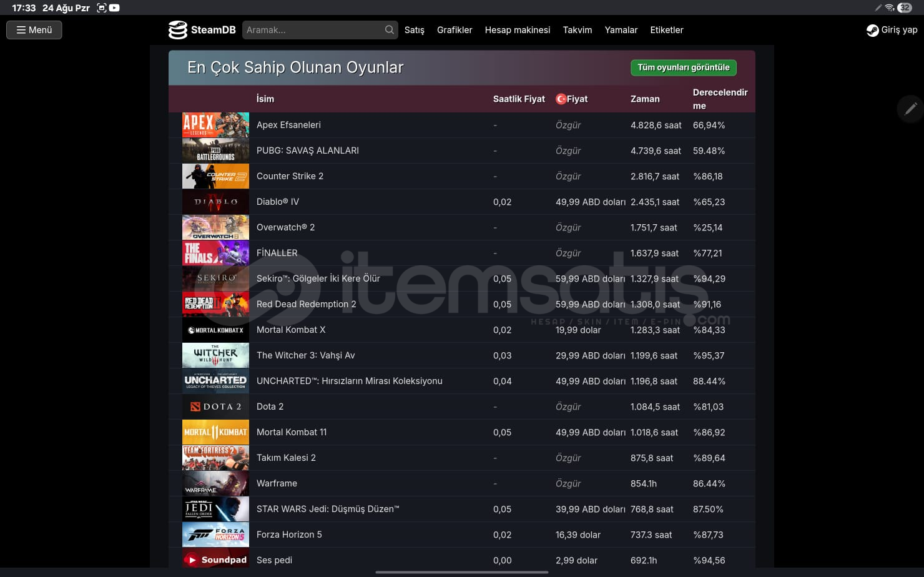The height and width of the screenshot is (577, 924).
Task: Click UNCHARTED™: Hırsızların Mirası Koleksiyonu
Action: pos(350,381)
